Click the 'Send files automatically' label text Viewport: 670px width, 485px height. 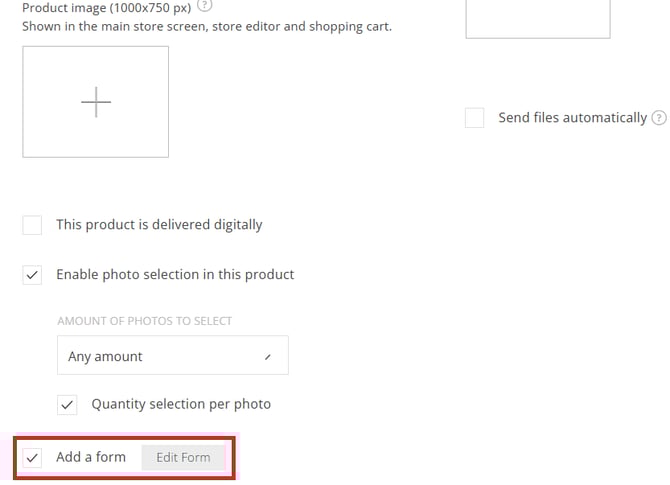572,118
